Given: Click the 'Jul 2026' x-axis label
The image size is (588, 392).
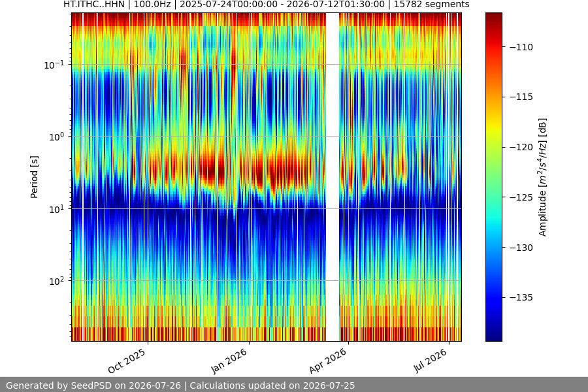Looking at the screenshot, I should click(x=431, y=361).
